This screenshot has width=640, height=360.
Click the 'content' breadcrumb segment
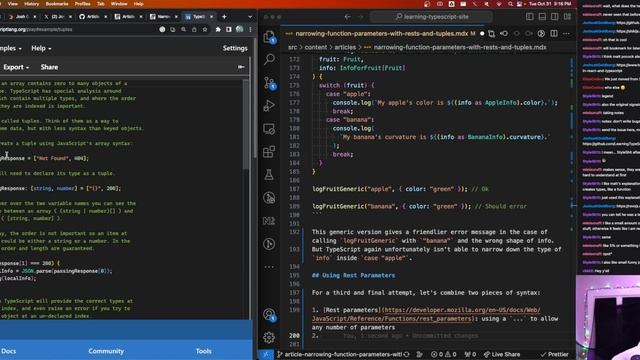pos(316,47)
